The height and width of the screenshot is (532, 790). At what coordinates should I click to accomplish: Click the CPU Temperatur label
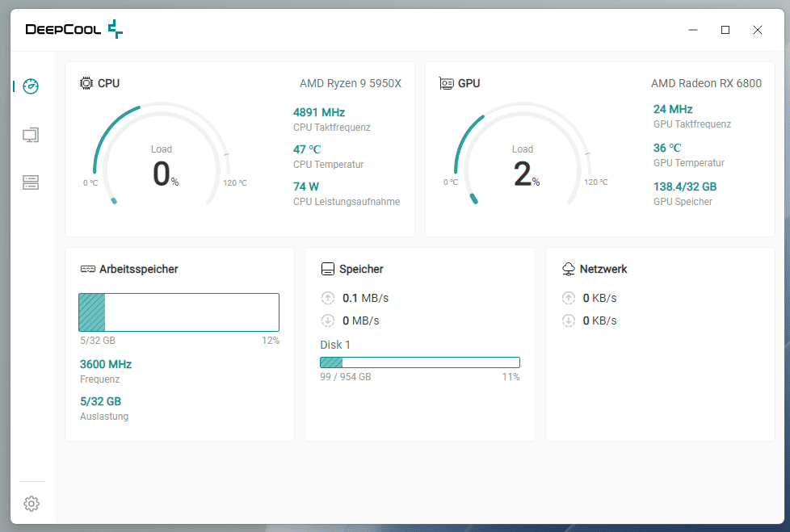(x=329, y=165)
